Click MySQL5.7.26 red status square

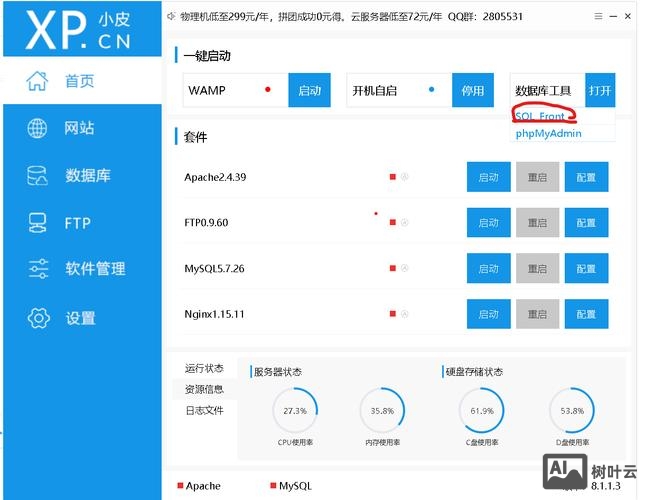click(x=392, y=268)
